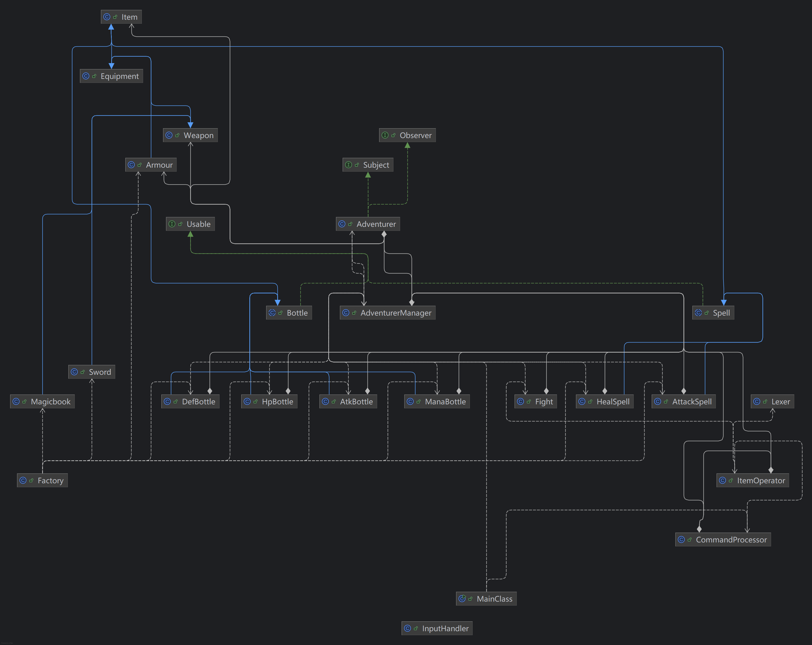Screen dimensions: 812x645
Task: Click the Adventurer class node
Action: click(368, 224)
